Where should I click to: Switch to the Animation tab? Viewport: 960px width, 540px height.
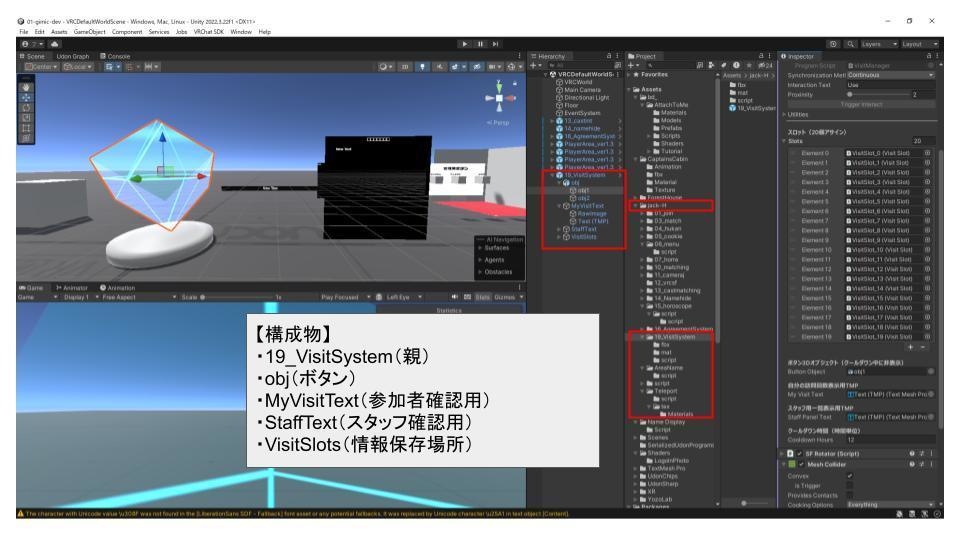click(118, 287)
